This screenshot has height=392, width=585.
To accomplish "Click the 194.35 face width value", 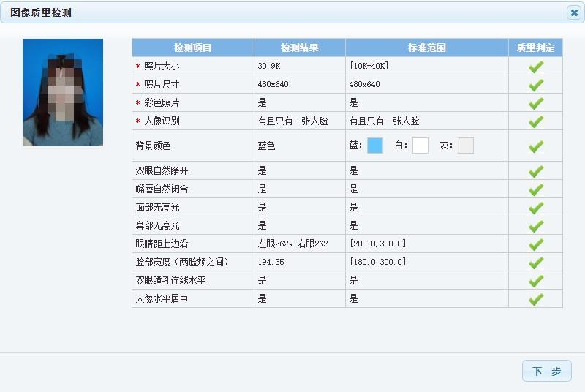I will pyautogui.click(x=271, y=262).
